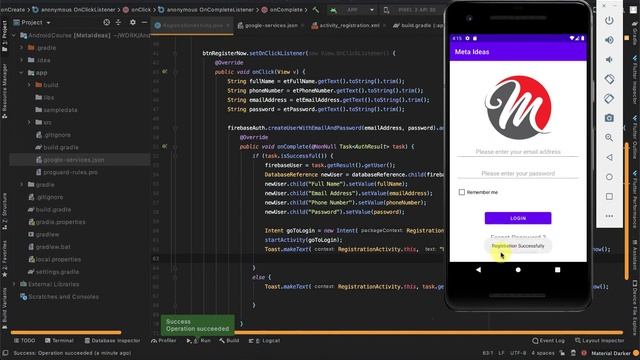Open the Terminal tool window tab

(59, 340)
